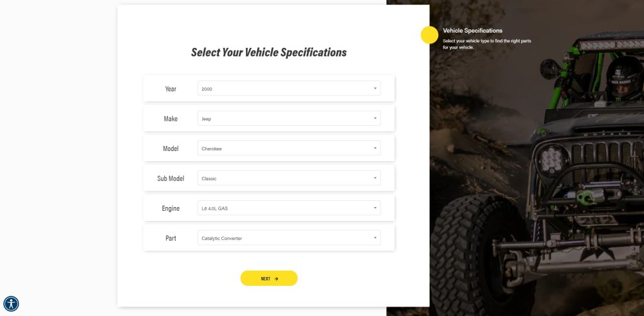This screenshot has width=644, height=316.
Task: Click the Select Your Vehicle Specifications heading
Action: point(269,52)
